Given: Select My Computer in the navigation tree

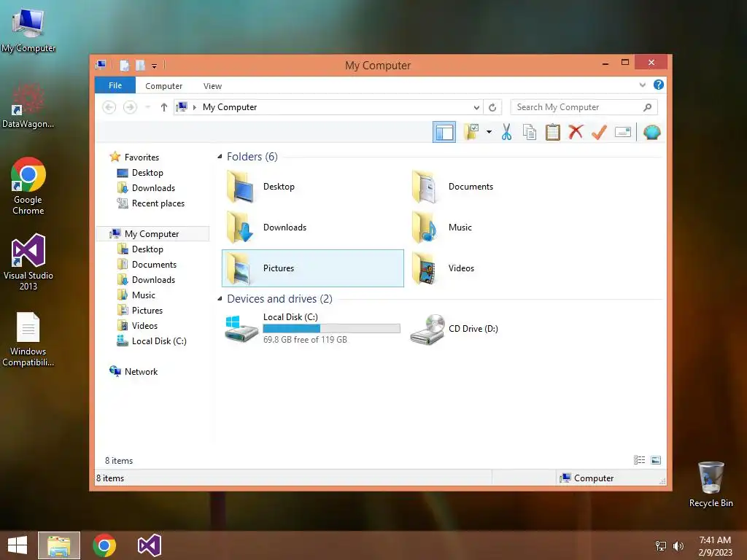Looking at the screenshot, I should [x=152, y=234].
